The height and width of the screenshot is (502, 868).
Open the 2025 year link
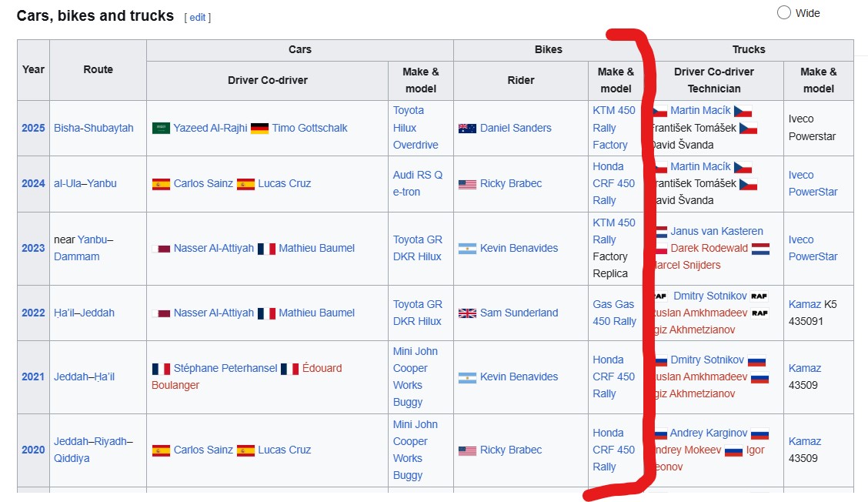tap(33, 128)
